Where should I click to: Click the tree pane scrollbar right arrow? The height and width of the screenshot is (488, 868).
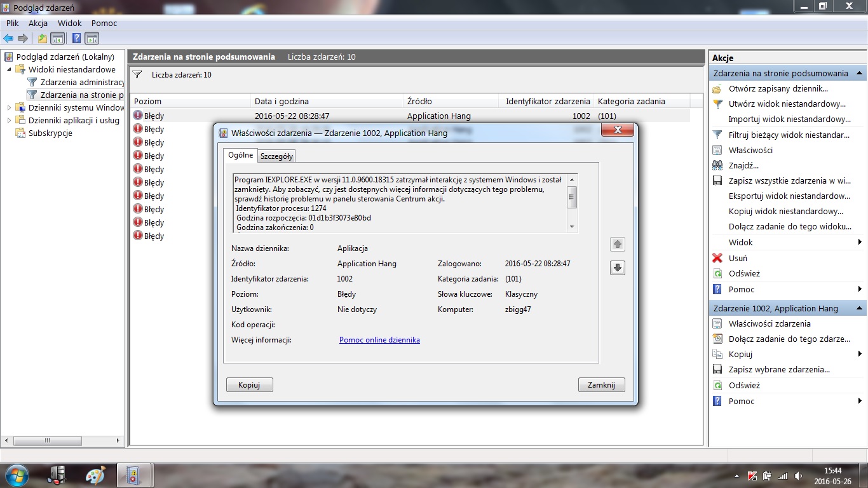tap(118, 440)
